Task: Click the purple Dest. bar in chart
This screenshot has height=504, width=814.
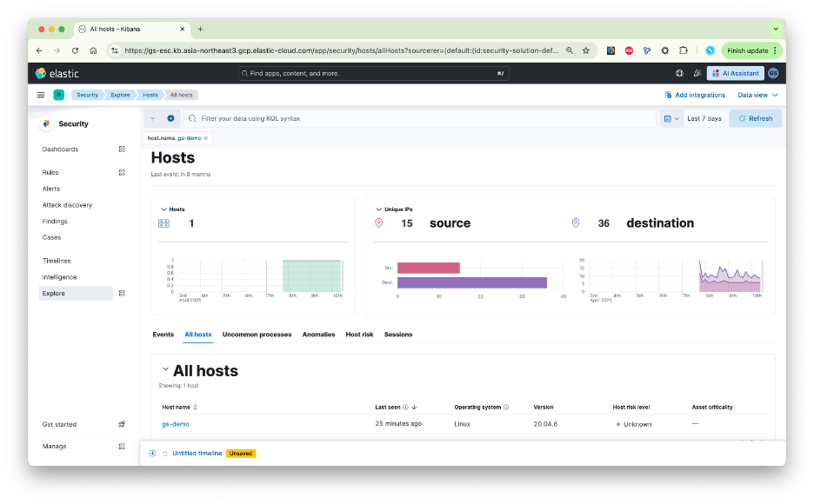Action: (x=472, y=282)
